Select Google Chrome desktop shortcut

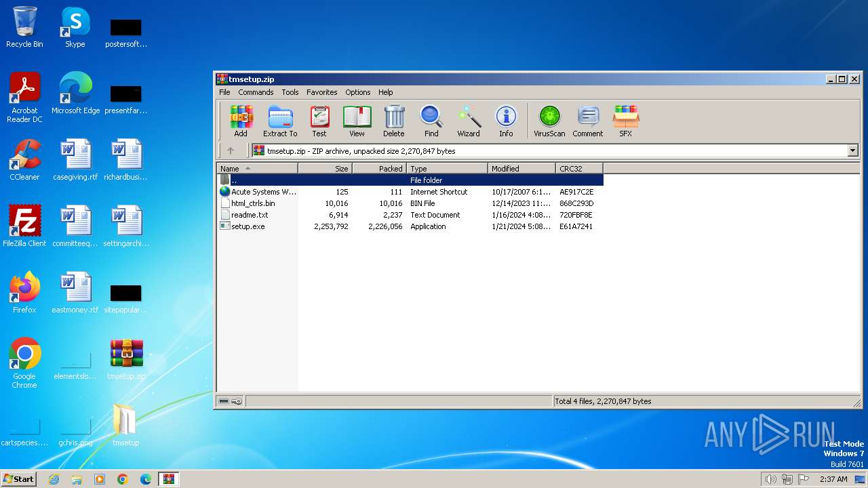pyautogui.click(x=24, y=363)
